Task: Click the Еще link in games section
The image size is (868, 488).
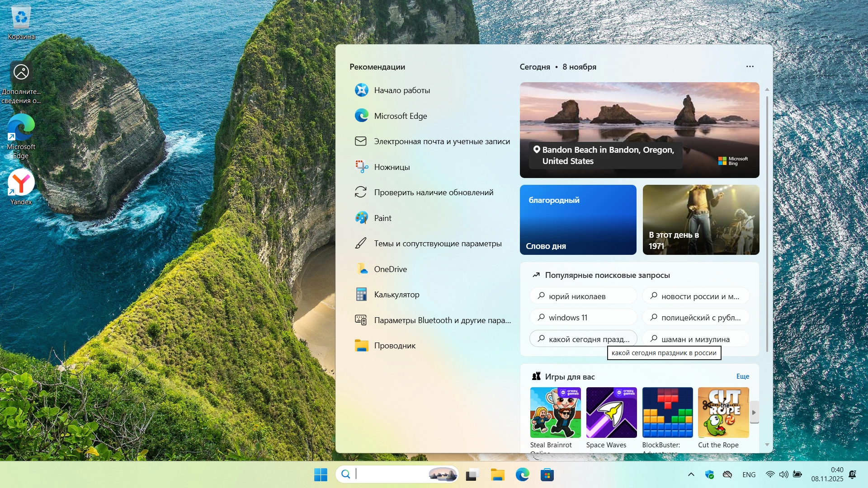Action: click(x=742, y=376)
